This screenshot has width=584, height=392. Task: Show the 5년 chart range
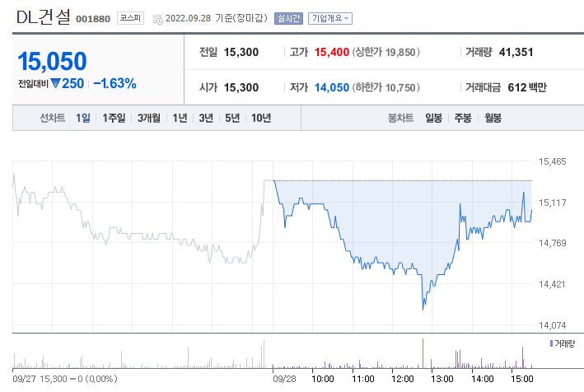coord(232,118)
